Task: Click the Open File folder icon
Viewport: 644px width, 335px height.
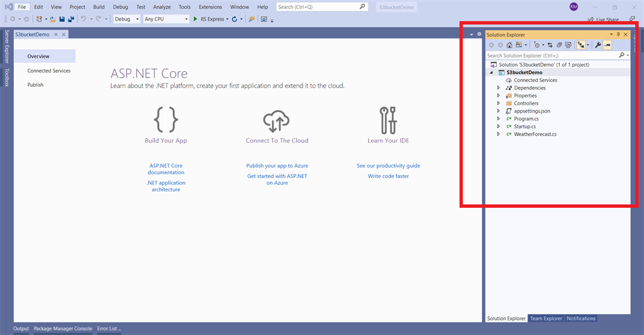Action: [53, 19]
